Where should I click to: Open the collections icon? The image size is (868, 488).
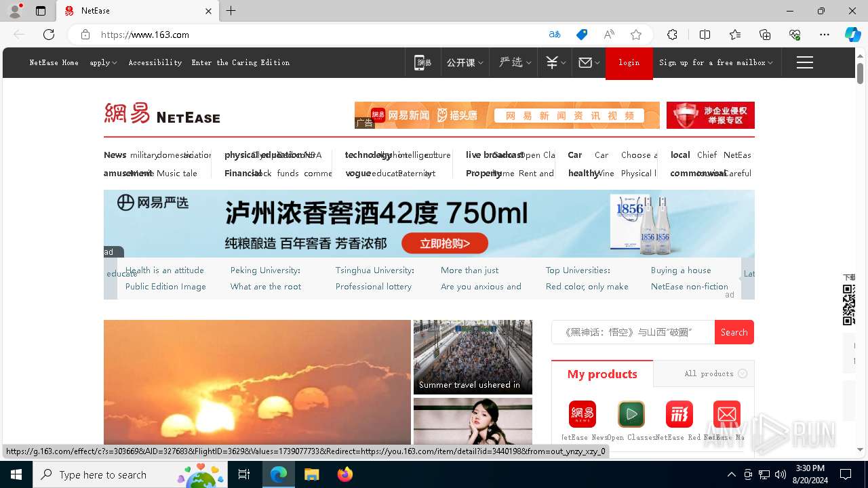[x=765, y=35]
